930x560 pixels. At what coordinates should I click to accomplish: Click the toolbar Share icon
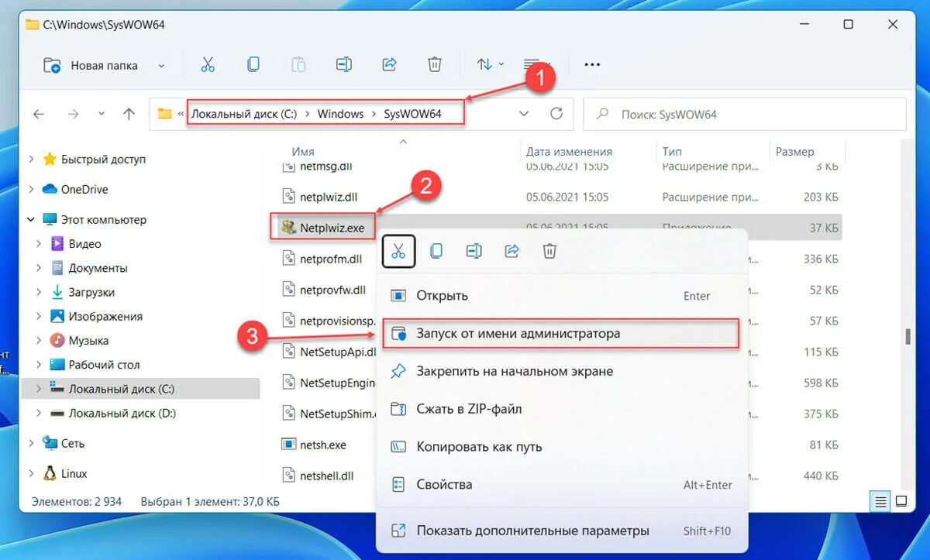pos(390,65)
